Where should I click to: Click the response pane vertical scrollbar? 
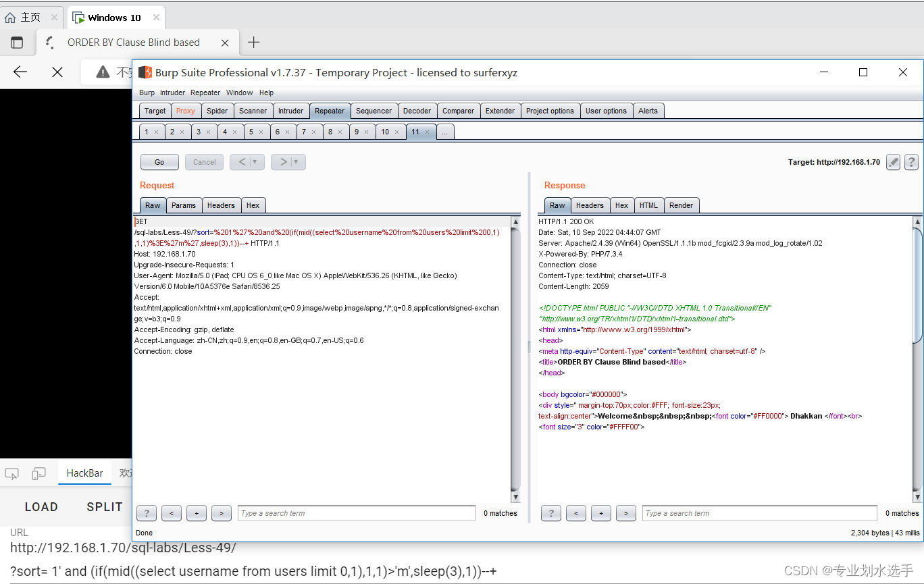[917, 359]
